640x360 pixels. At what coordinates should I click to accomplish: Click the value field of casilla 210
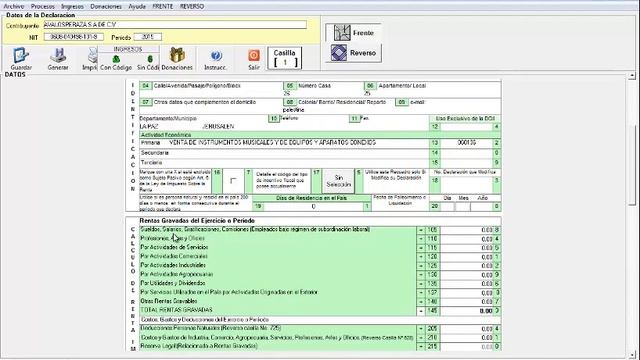(467, 338)
